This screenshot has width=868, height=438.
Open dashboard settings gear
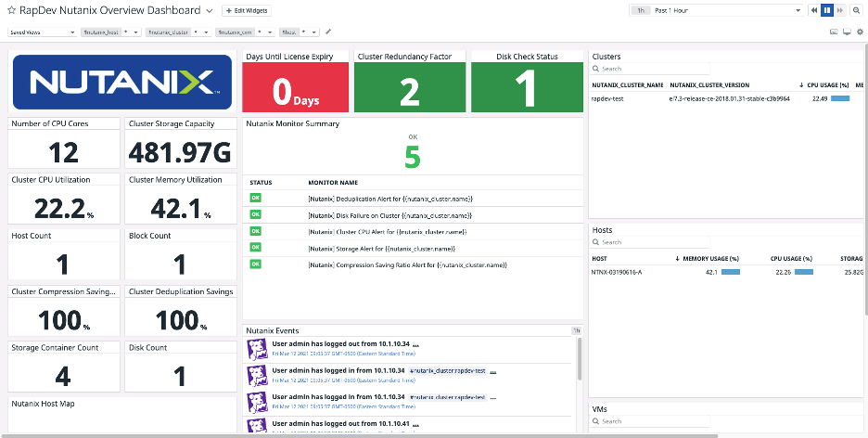pos(860,32)
